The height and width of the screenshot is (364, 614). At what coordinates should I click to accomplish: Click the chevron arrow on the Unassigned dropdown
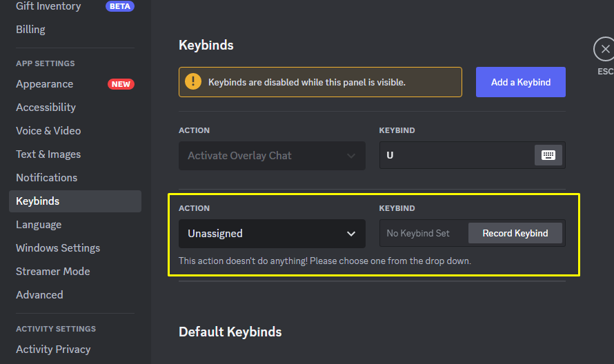pos(351,234)
